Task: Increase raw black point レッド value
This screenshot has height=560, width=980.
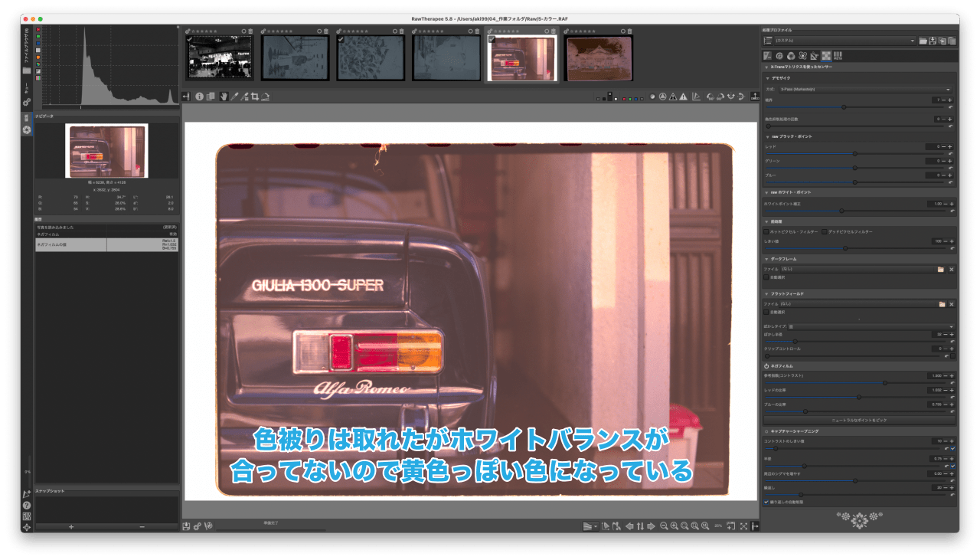Action: pos(952,146)
